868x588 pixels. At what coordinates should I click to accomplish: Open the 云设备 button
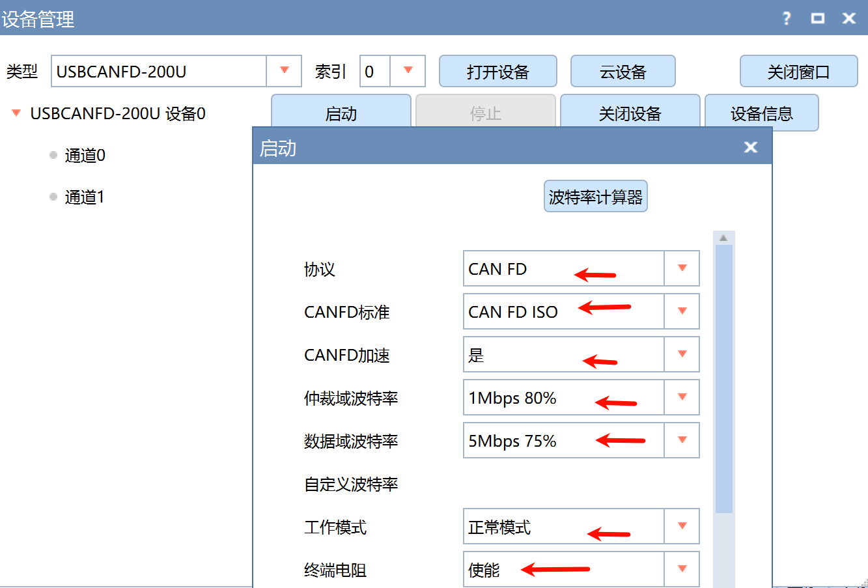623,71
